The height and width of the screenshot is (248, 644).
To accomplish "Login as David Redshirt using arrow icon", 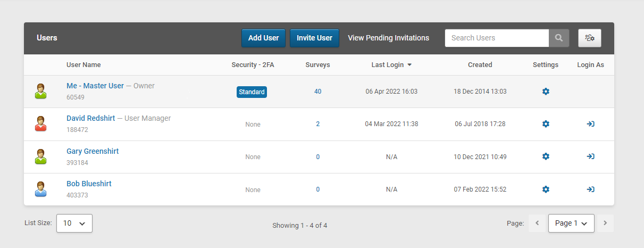I will coord(590,124).
